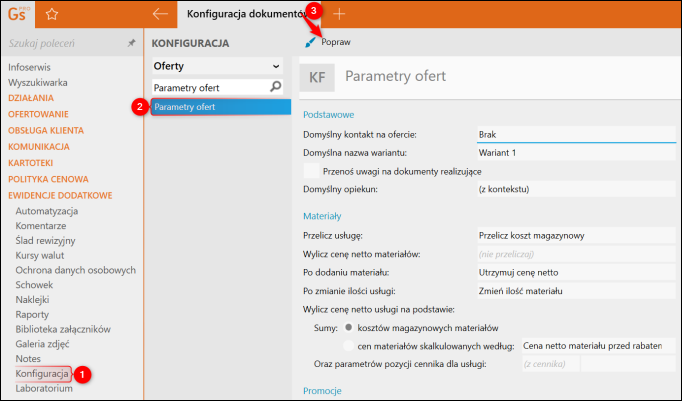Open Automatyzacja in the sidebar
This screenshot has width=682, height=401.
47,211
